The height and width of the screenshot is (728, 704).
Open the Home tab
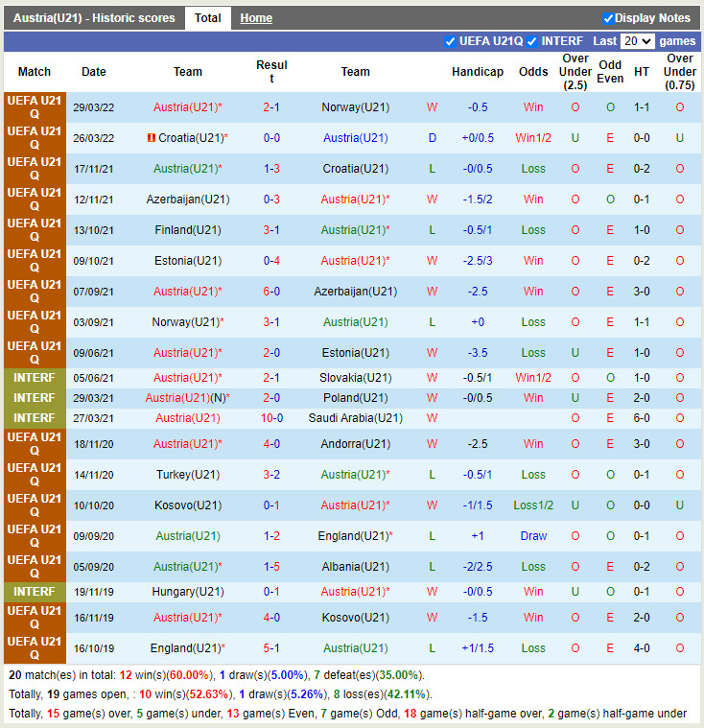pos(256,18)
